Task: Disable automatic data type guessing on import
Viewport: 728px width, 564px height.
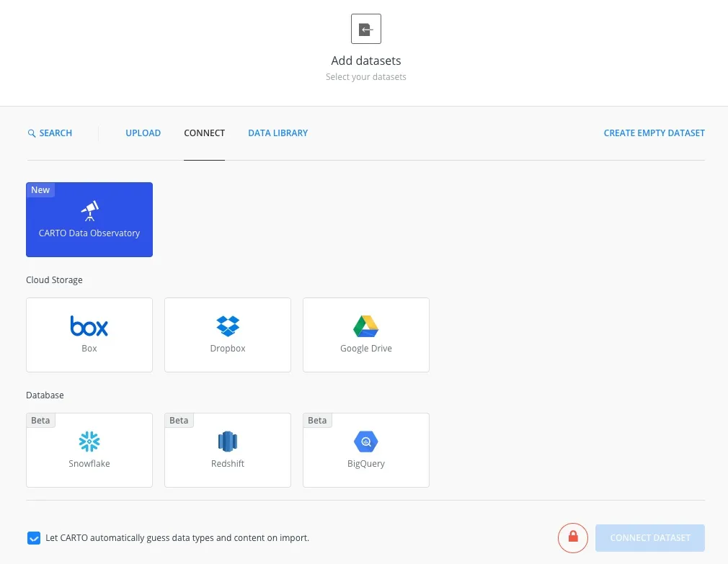Action: 34,537
